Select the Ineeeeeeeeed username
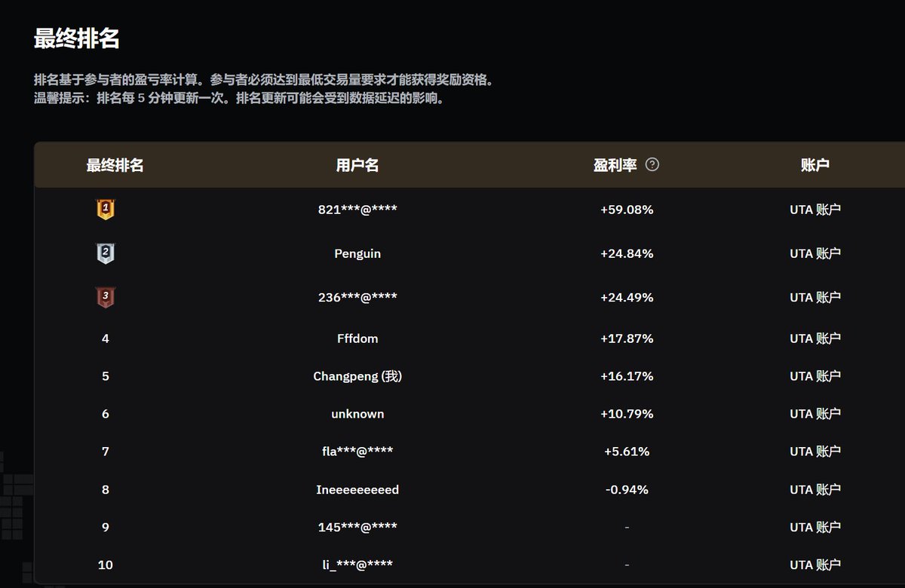Viewport: 905px width, 588px height. click(357, 489)
